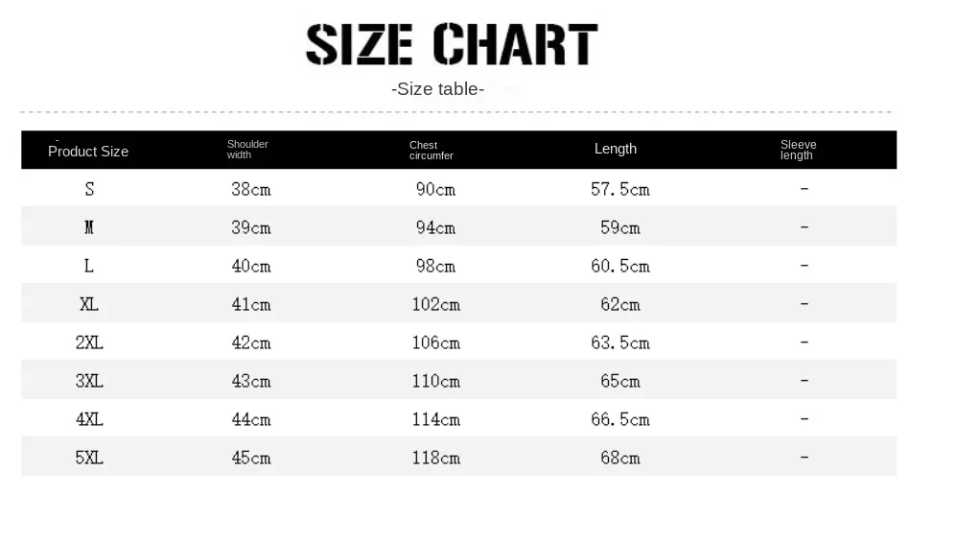Select the 3XL size row label
The image size is (980, 543).
point(89,381)
